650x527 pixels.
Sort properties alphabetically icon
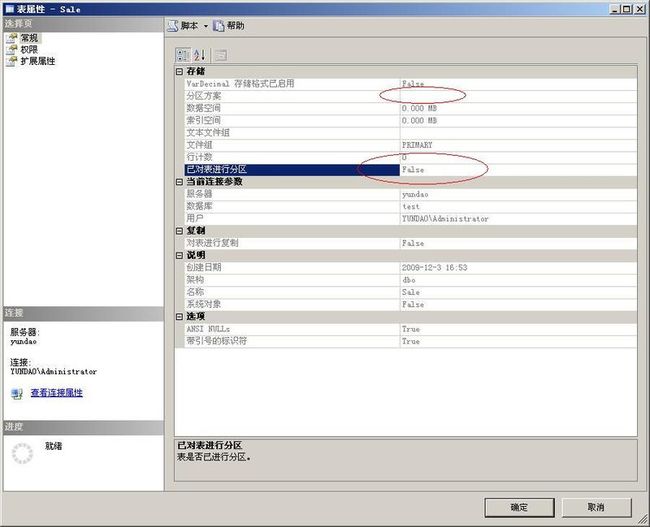pyautogui.click(x=199, y=55)
